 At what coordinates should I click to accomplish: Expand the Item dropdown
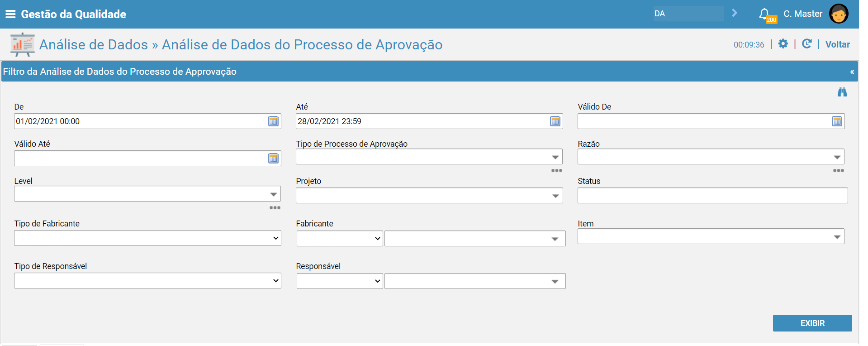click(x=837, y=237)
